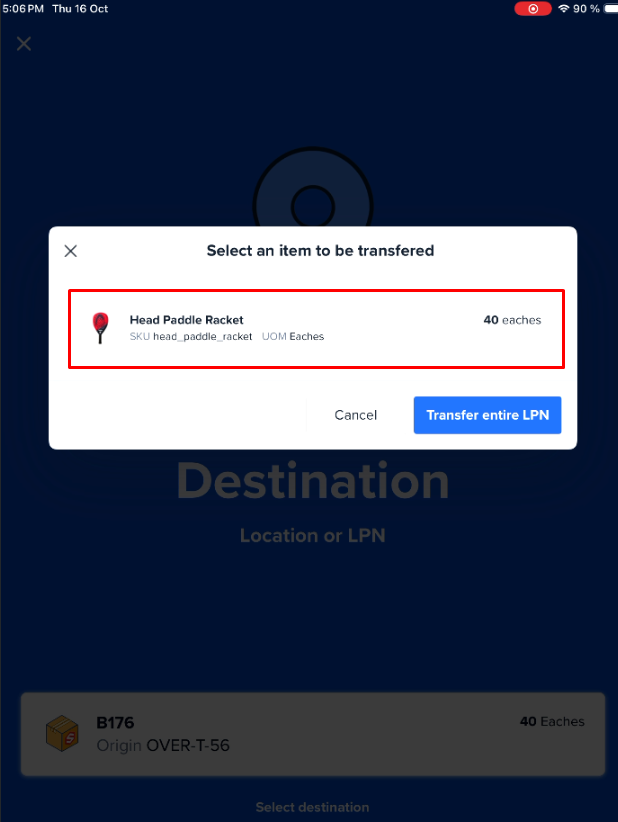Image resolution: width=618 pixels, height=822 pixels.
Task: Tap the dimmed X icon behind dialog
Action: point(24,44)
